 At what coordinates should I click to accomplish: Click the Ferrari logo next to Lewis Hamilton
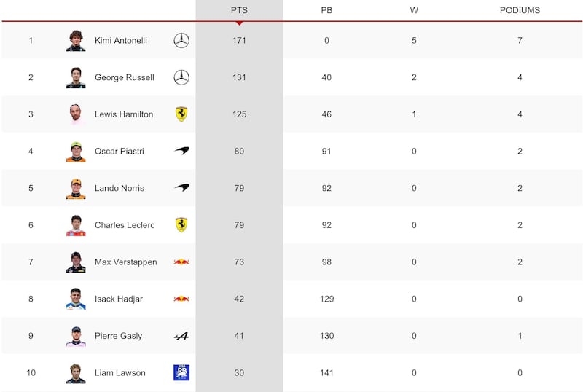181,114
